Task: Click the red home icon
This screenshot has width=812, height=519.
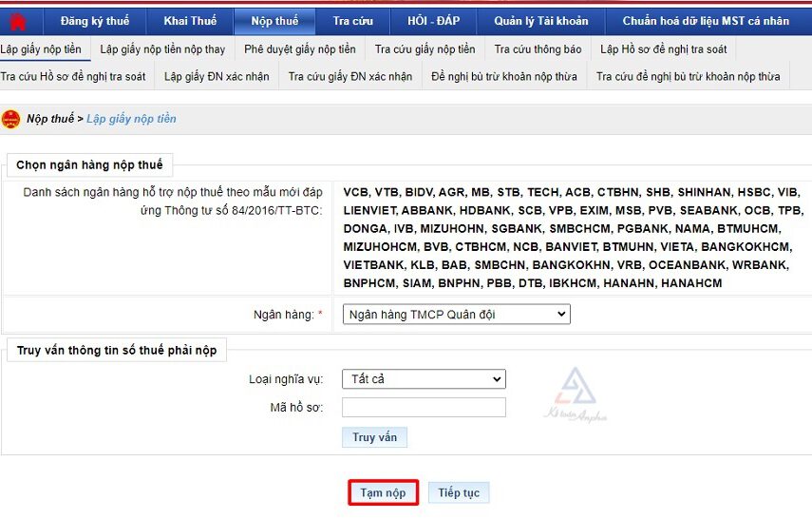Action: [17, 21]
